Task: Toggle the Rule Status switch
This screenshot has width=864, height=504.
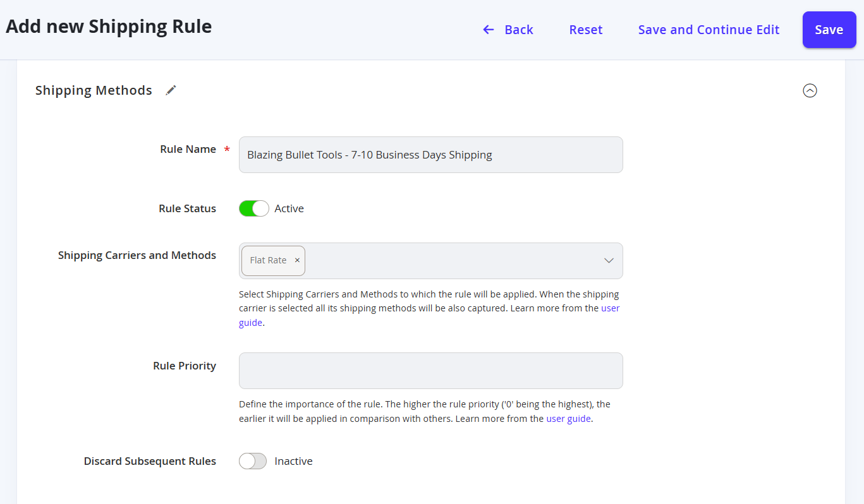Action: tap(254, 208)
